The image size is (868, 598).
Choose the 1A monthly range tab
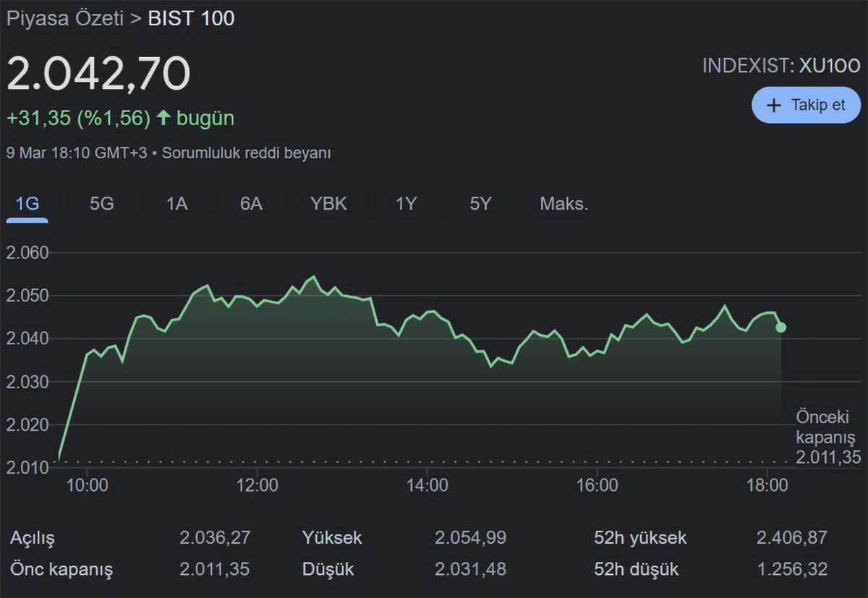pos(176,204)
